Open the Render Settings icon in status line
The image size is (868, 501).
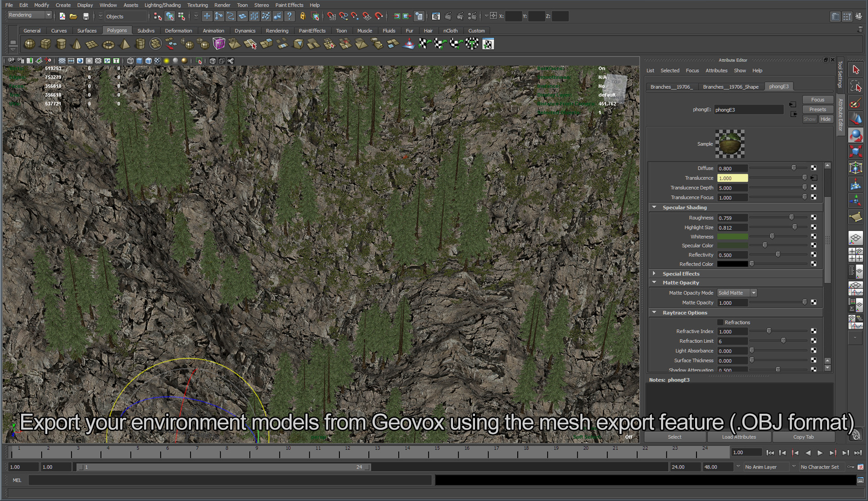tap(472, 16)
